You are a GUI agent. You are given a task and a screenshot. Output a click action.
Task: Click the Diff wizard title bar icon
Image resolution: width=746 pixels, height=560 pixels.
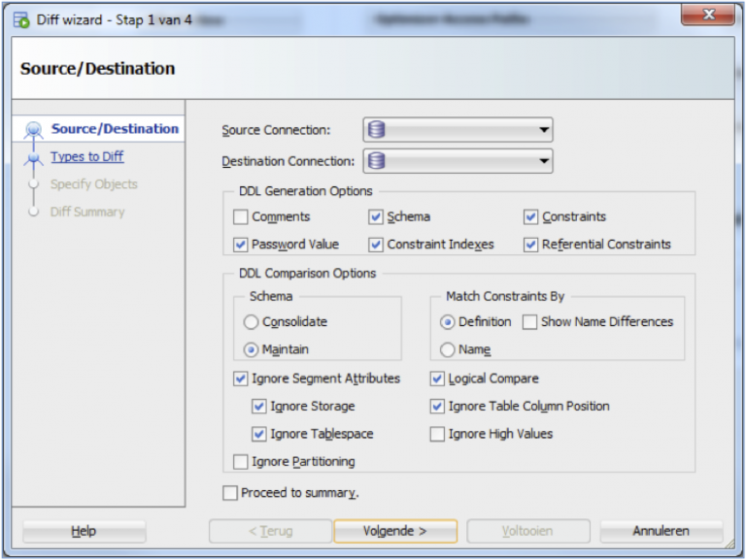[20, 17]
